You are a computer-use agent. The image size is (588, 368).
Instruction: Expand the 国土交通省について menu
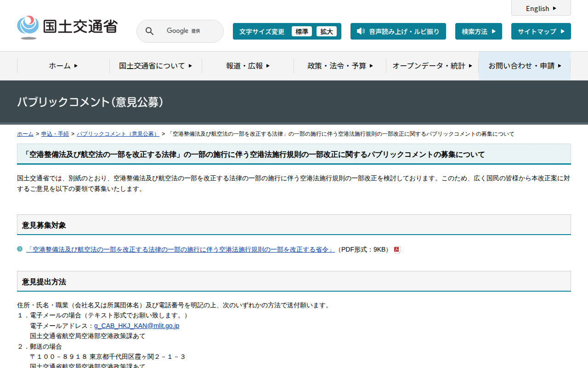click(155, 66)
